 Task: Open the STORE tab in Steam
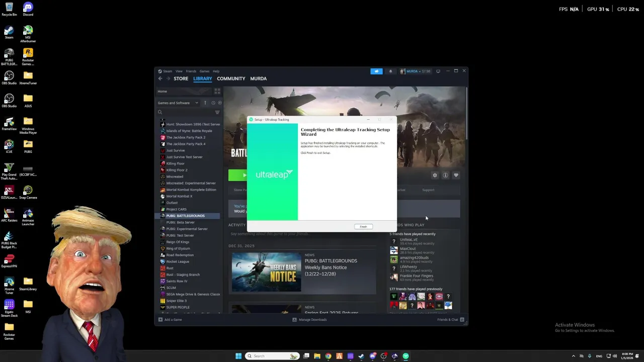[x=181, y=78]
